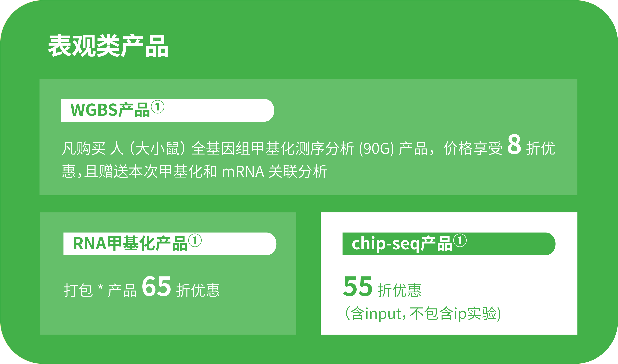The width and height of the screenshot is (618, 364).
Task: Click the circled 1 footnote after WGBS产品
Action: pos(158,107)
